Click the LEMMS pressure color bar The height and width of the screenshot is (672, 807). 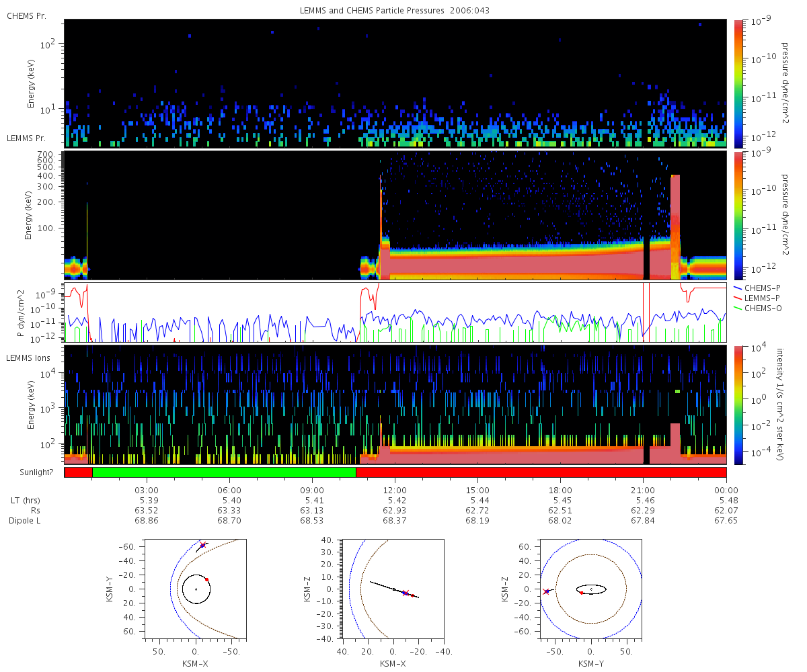[x=738, y=215]
